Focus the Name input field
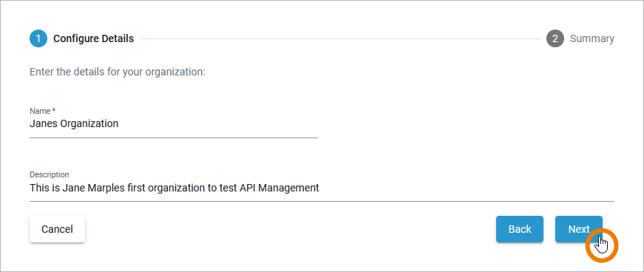This screenshot has height=272, width=644. 174,123
